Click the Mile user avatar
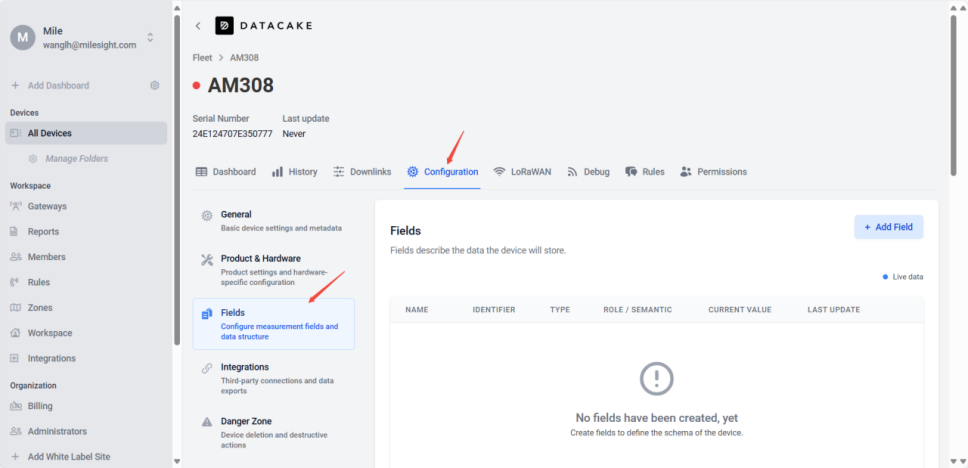 click(x=23, y=37)
